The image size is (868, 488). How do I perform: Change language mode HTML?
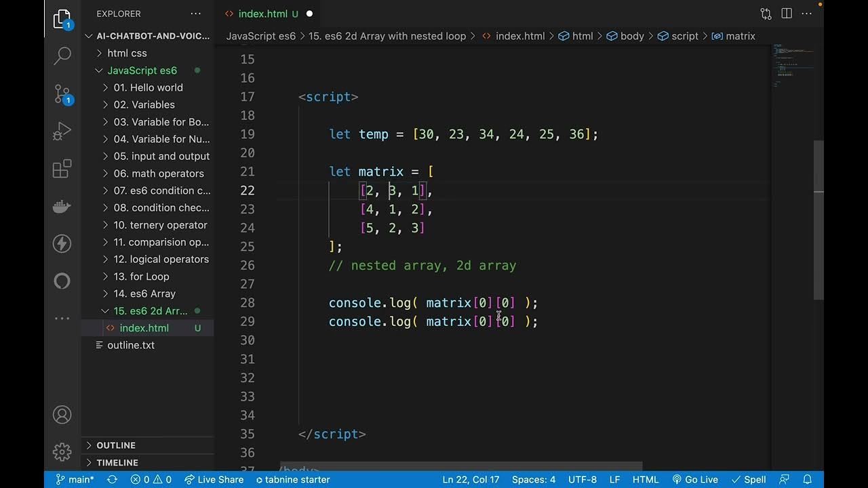[x=646, y=479]
